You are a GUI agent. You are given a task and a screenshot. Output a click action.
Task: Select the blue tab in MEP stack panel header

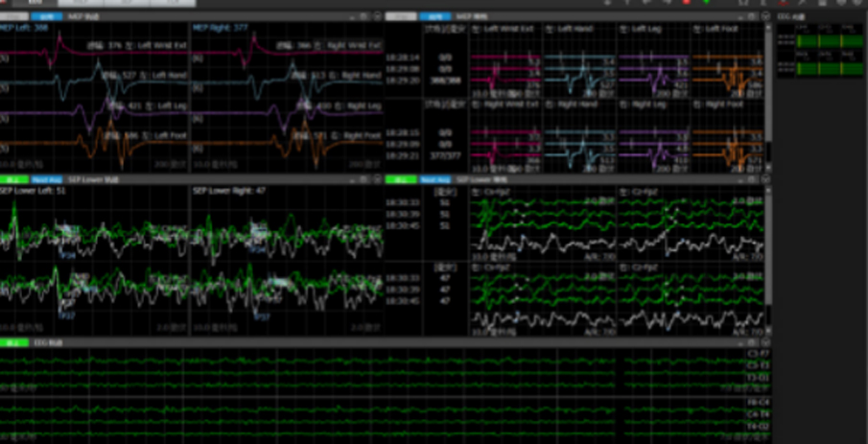436,16
